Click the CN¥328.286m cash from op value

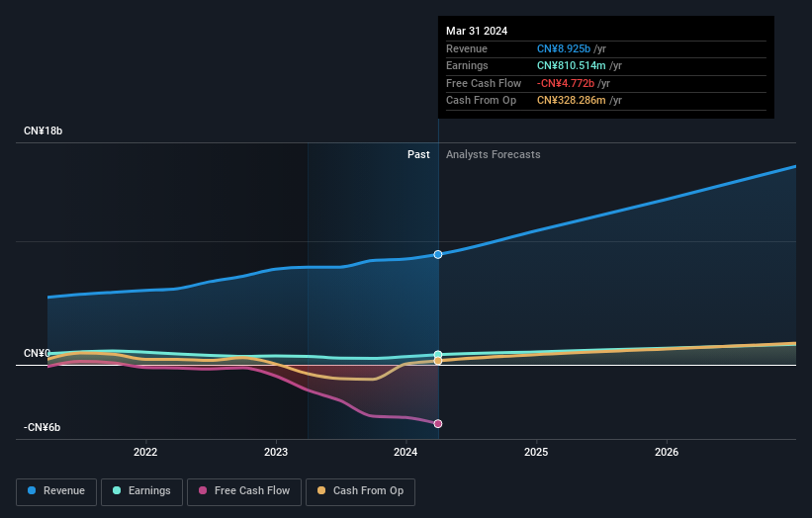pos(572,101)
